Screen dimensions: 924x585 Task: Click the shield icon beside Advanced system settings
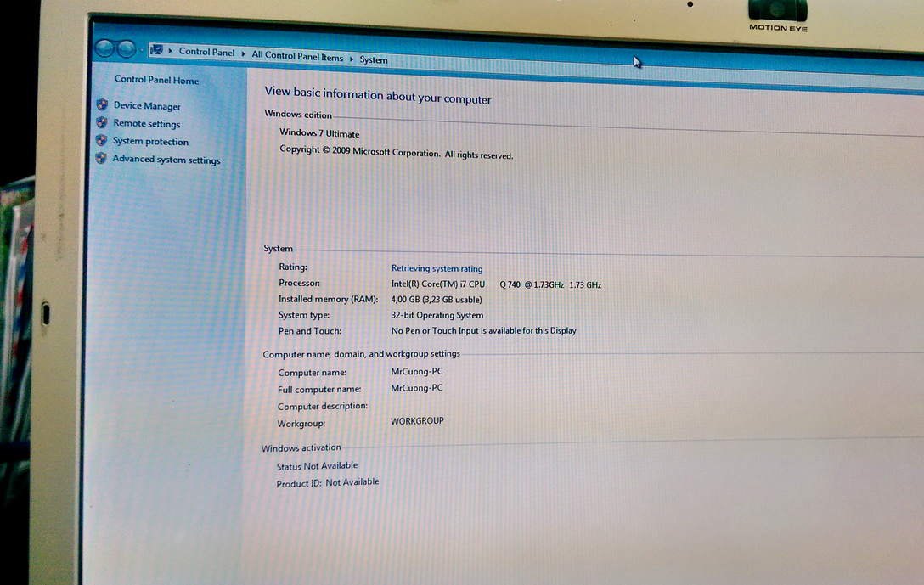[x=101, y=157]
